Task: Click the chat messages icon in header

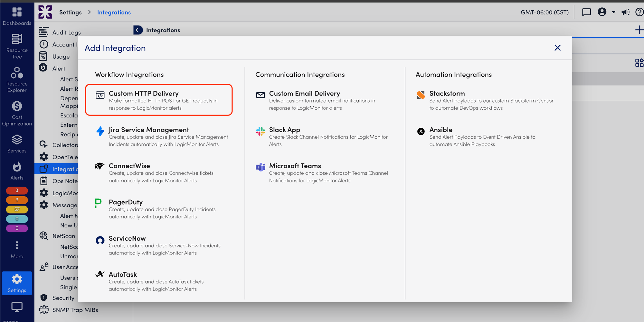Action: [x=586, y=12]
